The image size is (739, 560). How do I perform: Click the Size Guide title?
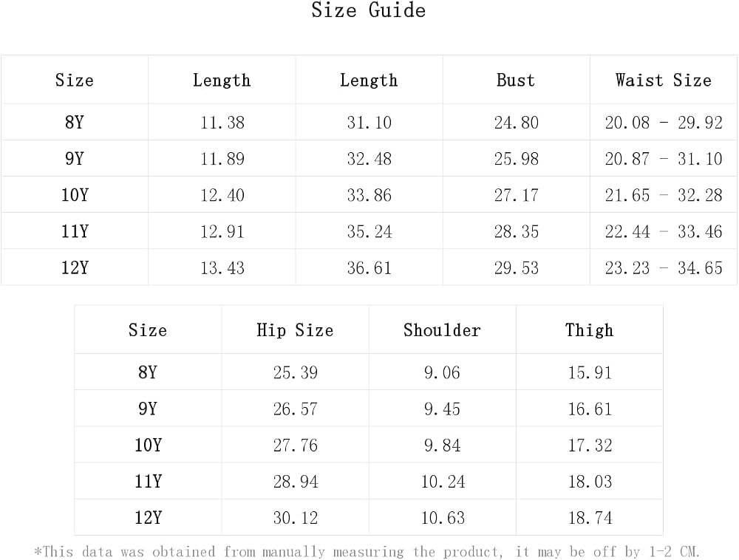[x=369, y=10]
